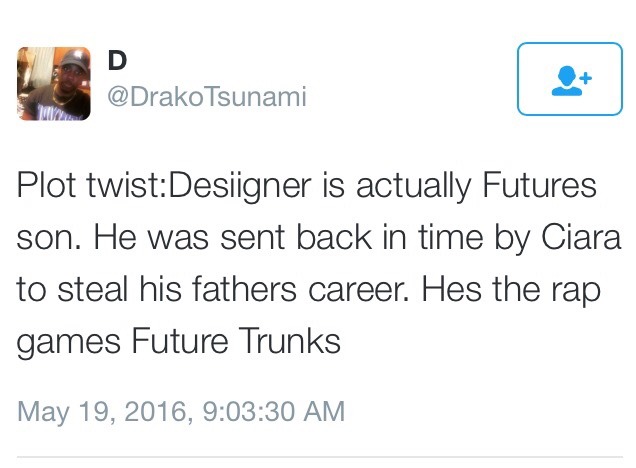Image resolution: width=636 pixels, height=468 pixels.
Task: Click the "Plot twist" opening text
Action: coord(79,187)
